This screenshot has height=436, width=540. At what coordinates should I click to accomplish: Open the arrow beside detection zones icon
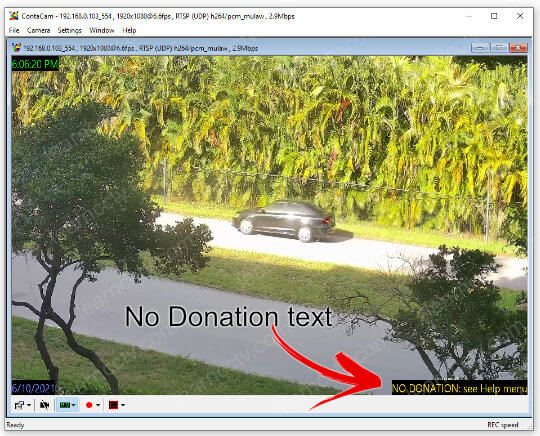click(x=123, y=405)
